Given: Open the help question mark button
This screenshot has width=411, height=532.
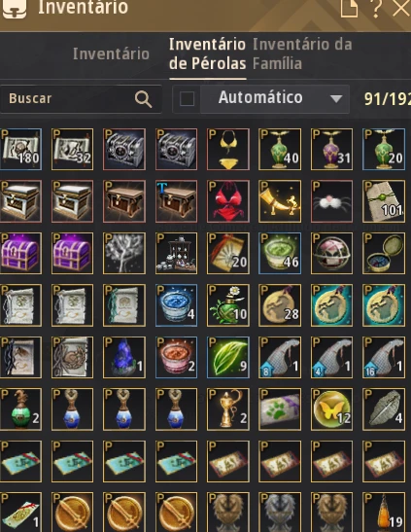Looking at the screenshot, I should point(376,9).
